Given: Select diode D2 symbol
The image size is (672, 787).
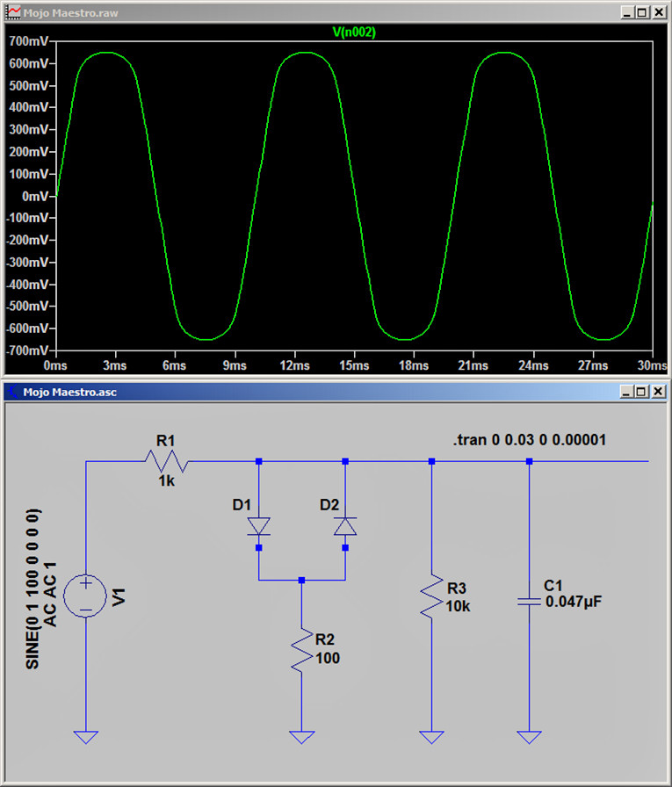Looking at the screenshot, I should point(345,526).
